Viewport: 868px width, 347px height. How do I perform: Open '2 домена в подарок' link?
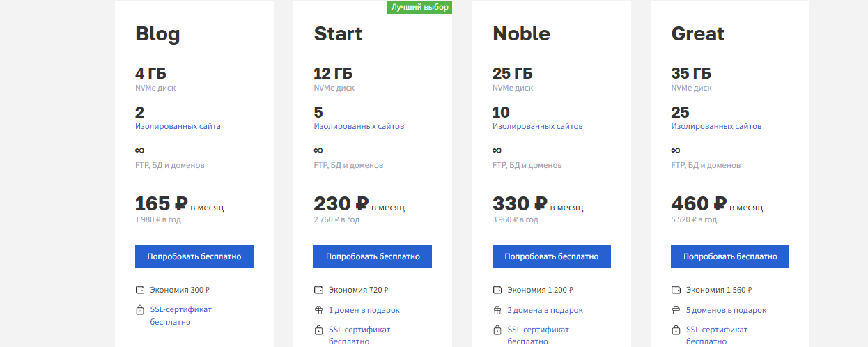(545, 310)
